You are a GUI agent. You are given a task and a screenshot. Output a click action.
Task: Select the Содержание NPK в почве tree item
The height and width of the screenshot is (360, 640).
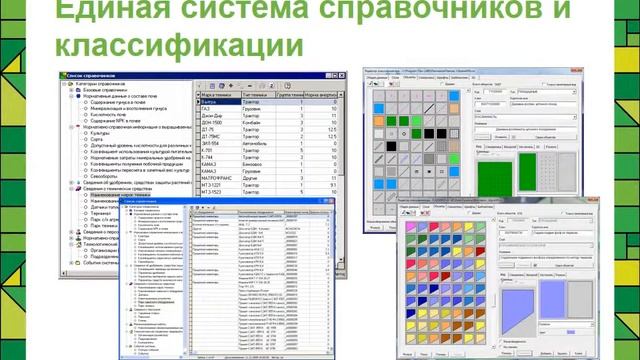click(115, 121)
